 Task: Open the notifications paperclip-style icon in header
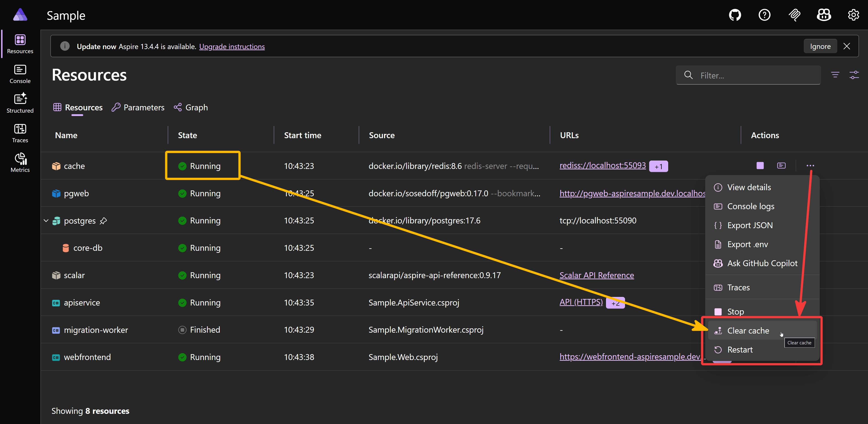point(794,15)
